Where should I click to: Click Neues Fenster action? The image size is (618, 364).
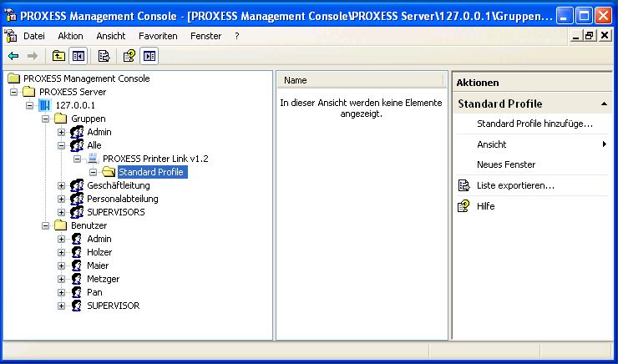pos(506,164)
